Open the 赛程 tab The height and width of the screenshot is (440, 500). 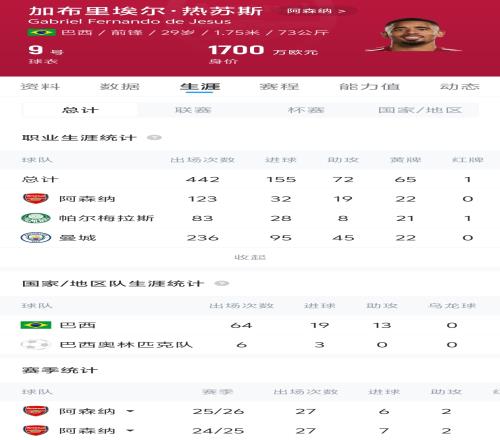279,87
